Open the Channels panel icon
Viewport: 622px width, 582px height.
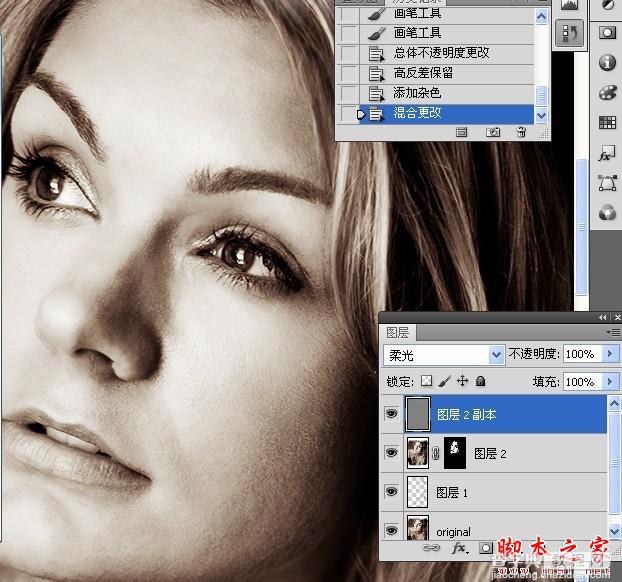coord(607,213)
